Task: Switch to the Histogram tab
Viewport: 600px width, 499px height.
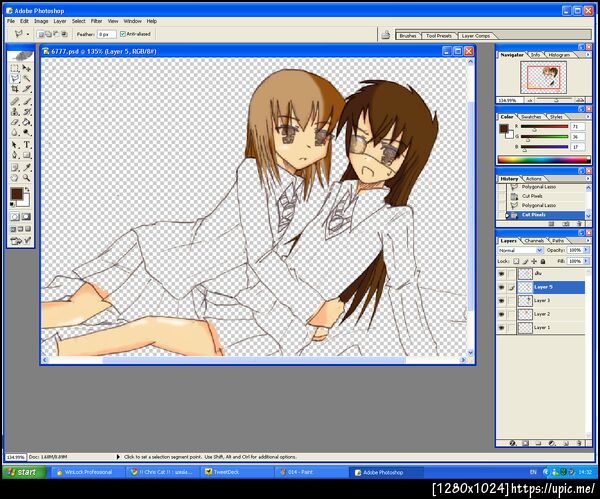Action: (559, 55)
